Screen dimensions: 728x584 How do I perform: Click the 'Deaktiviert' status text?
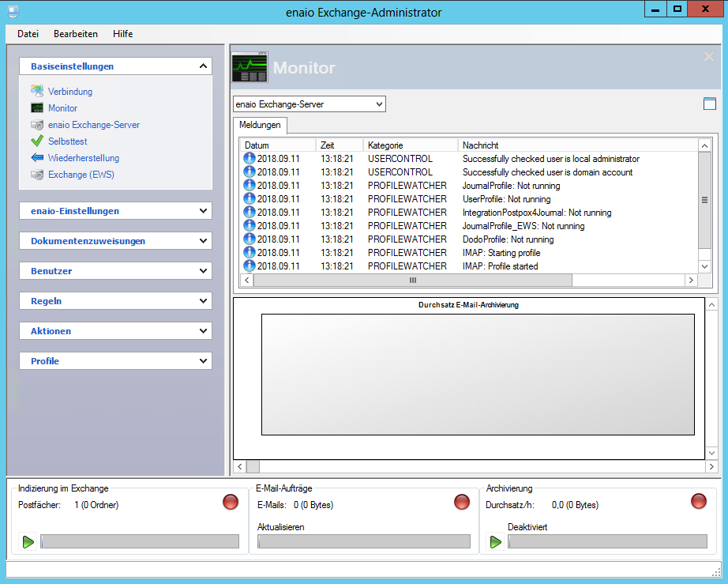coord(527,527)
